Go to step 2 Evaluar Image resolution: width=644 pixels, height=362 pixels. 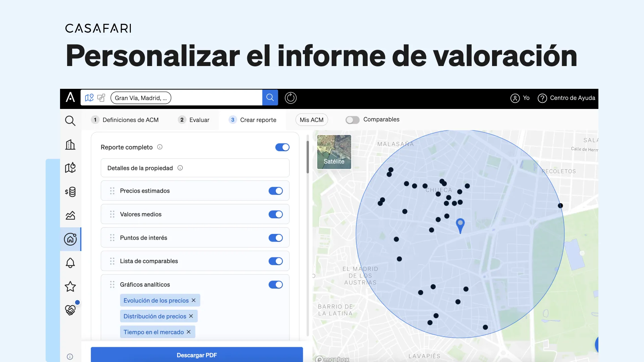(194, 120)
